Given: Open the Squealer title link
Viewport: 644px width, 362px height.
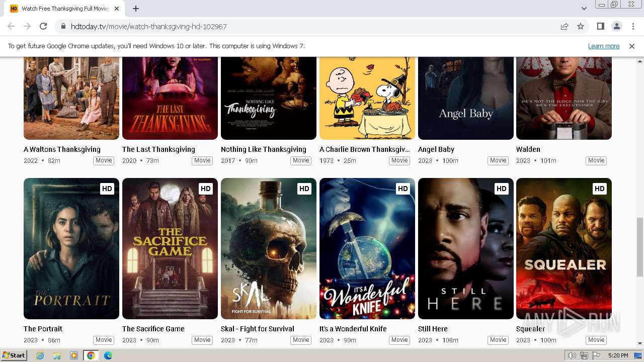Looking at the screenshot, I should click(531, 329).
